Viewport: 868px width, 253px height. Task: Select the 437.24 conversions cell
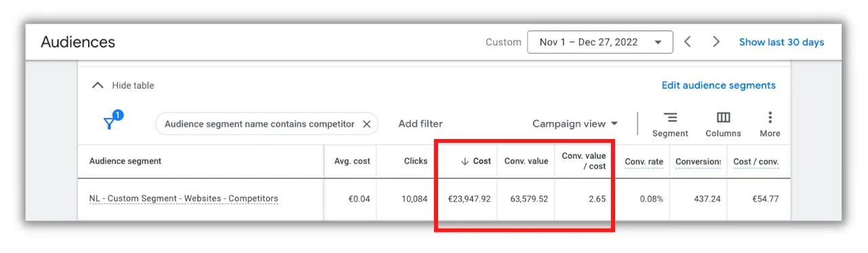[x=707, y=199]
